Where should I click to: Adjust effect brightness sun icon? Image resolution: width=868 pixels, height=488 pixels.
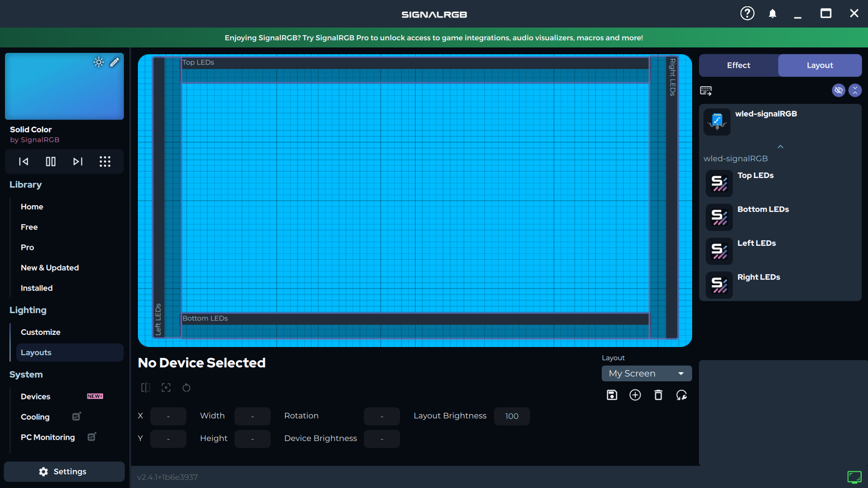[x=99, y=62]
